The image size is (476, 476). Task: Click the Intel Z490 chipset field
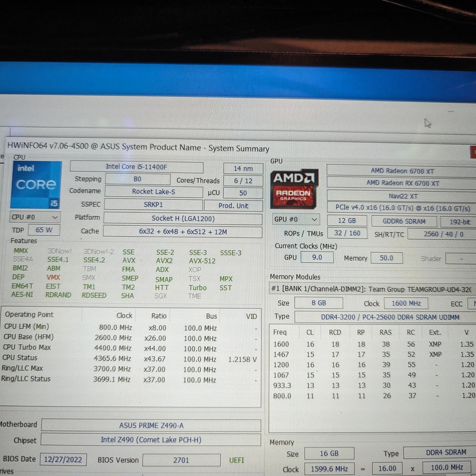[151, 440]
